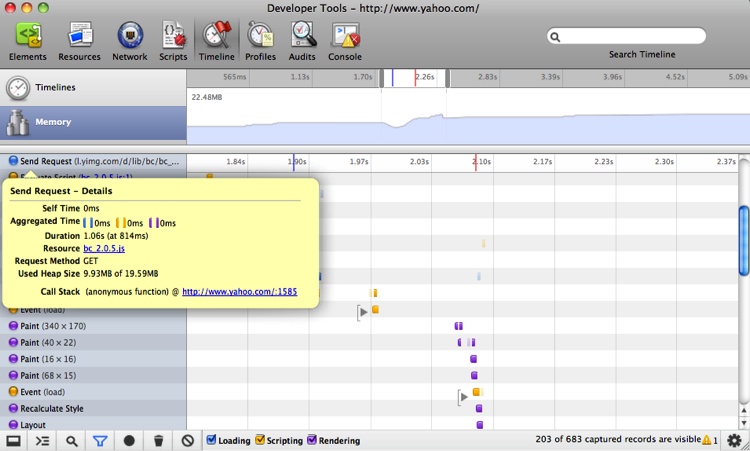Select the Paint (16 × 16) record
750x451 pixels.
(93, 359)
